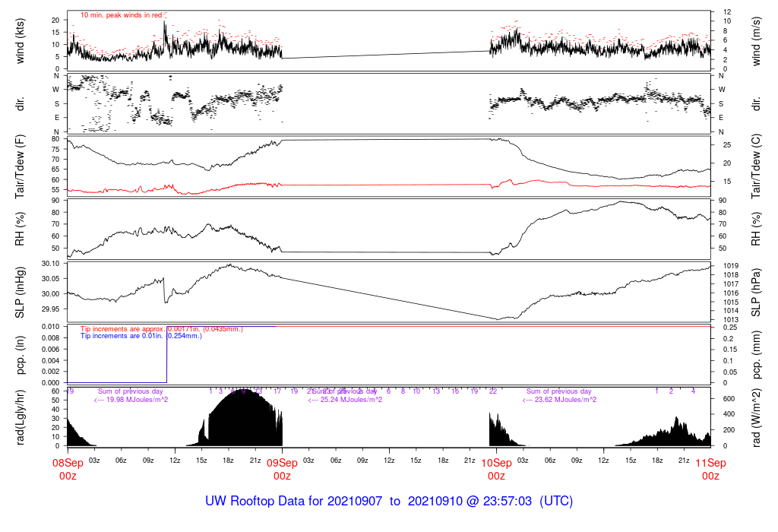Select the '75' tick on the Tair/Tdew (F) axis
Viewport: 778px width, 532px height.
pos(55,150)
